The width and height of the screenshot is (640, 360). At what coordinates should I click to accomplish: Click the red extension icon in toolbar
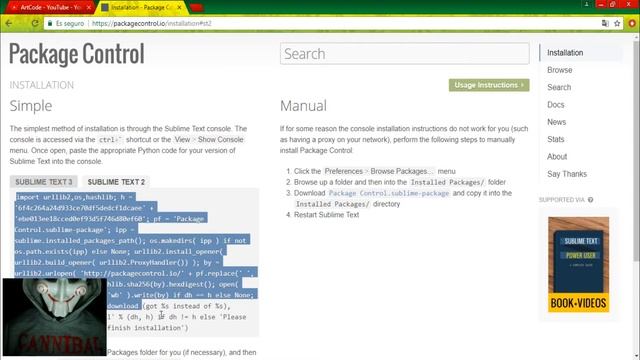[632, 24]
